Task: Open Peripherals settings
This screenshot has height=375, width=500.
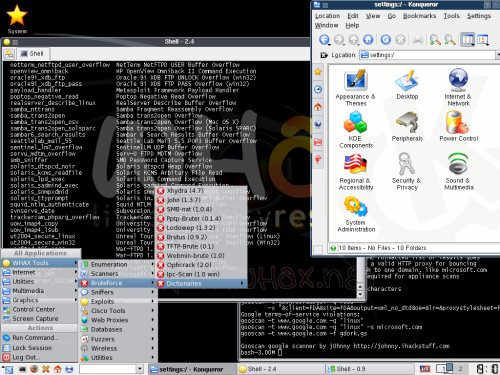Action: [x=407, y=126]
